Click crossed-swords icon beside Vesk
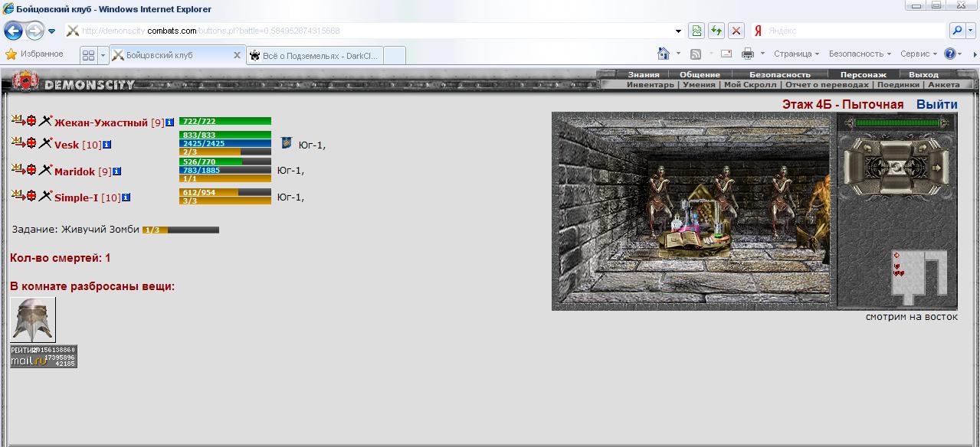 45,142
